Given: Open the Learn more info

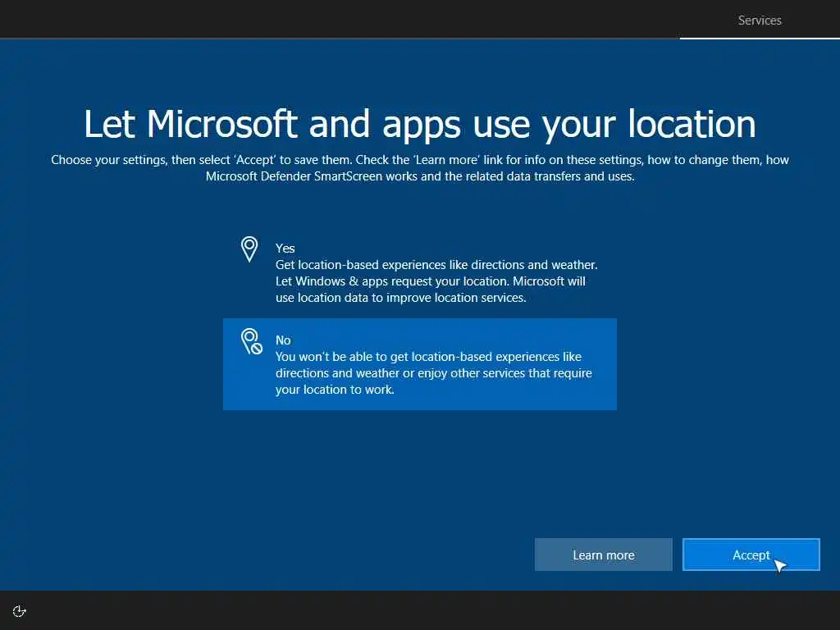Looking at the screenshot, I should [603, 555].
